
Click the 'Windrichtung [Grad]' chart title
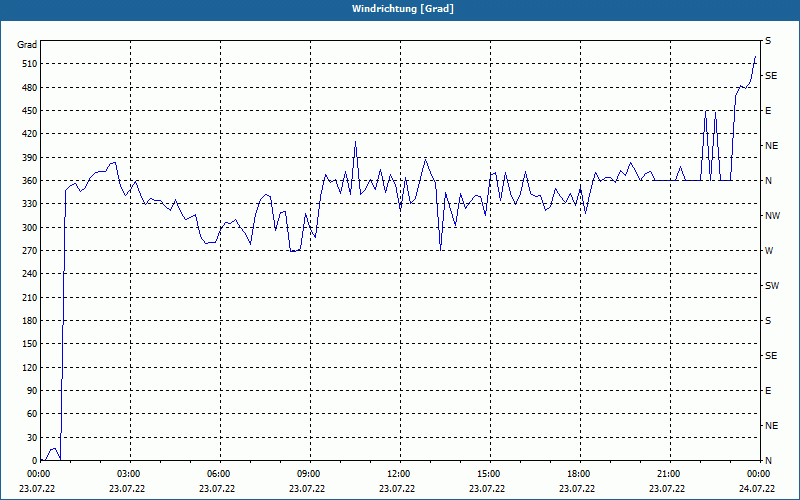coord(403,9)
